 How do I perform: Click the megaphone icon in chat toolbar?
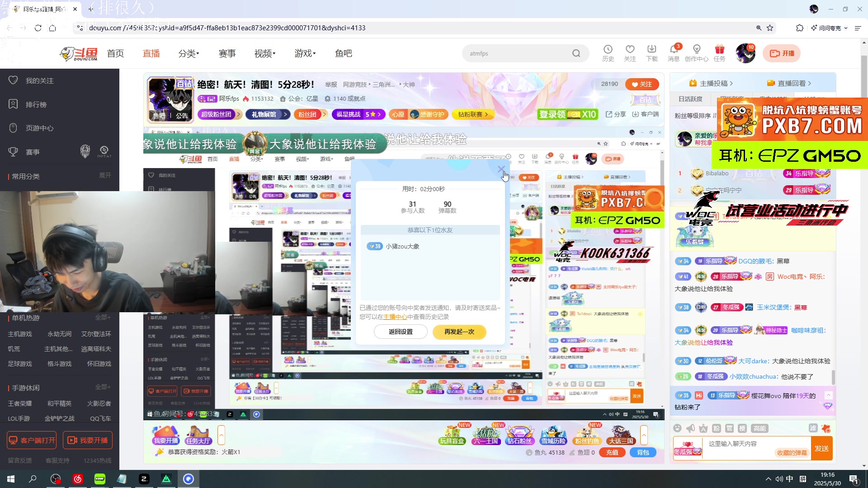pos(690,428)
